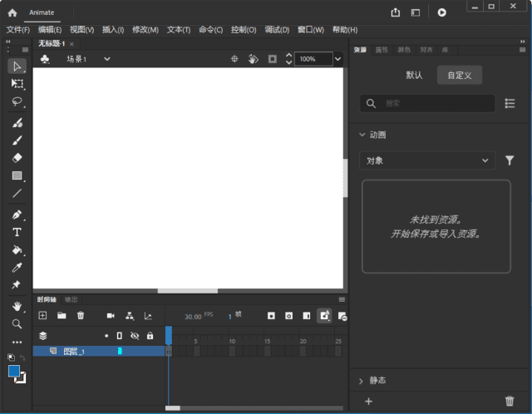
Task: Open the stage zoom 100% dropdown
Action: (337, 59)
